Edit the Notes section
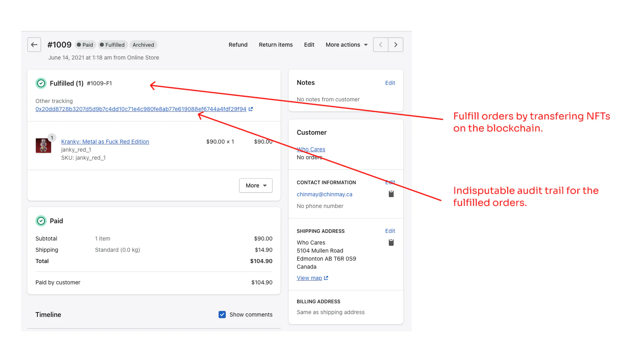 pyautogui.click(x=390, y=83)
